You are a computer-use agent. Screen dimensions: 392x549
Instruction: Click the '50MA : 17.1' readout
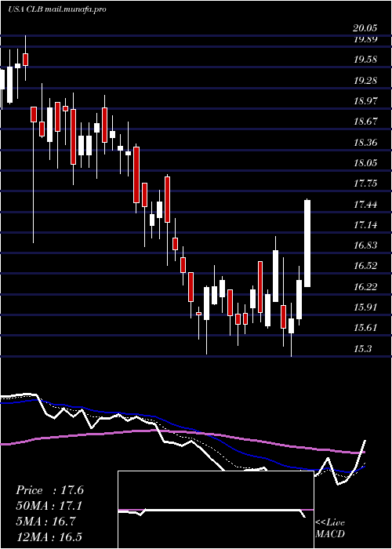[x=49, y=506]
